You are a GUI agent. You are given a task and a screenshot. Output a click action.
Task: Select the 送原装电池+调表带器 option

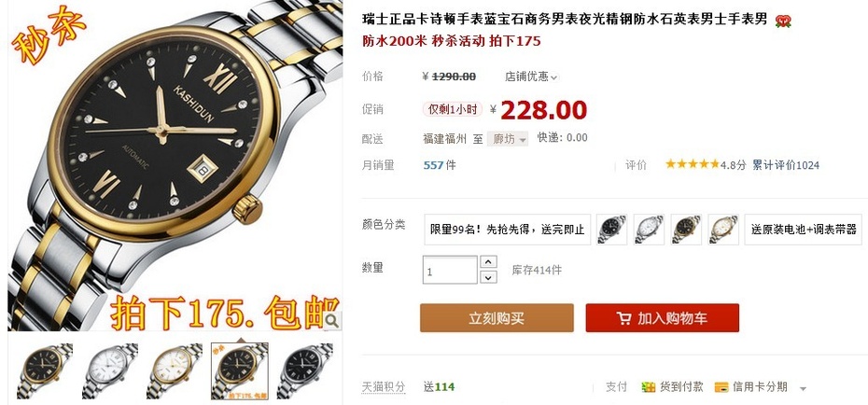pyautogui.click(x=804, y=230)
